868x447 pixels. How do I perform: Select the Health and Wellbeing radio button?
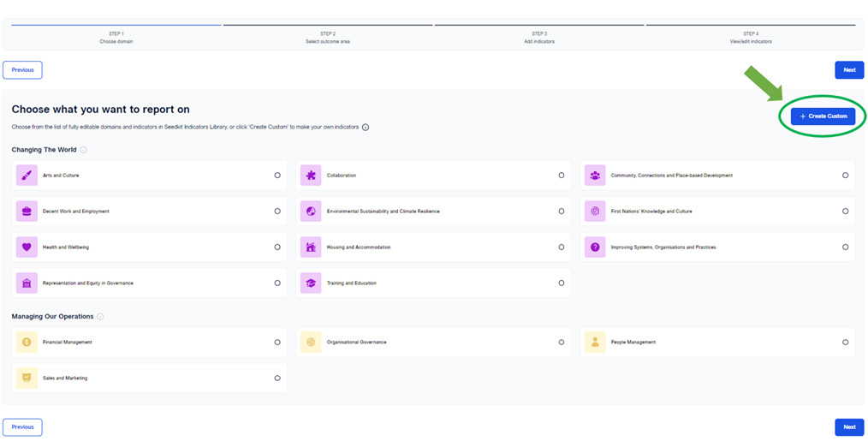(277, 247)
